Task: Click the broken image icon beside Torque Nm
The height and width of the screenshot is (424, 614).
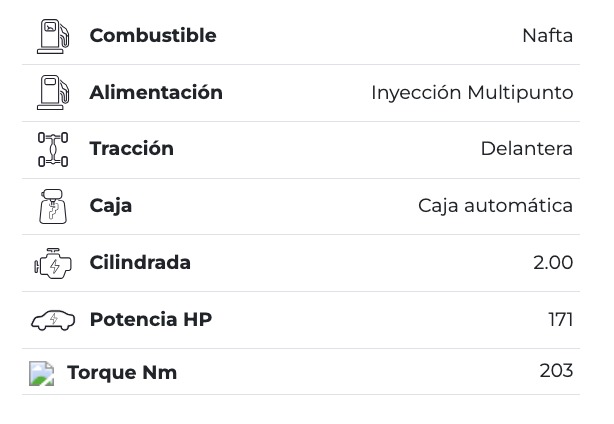Action: 41,374
